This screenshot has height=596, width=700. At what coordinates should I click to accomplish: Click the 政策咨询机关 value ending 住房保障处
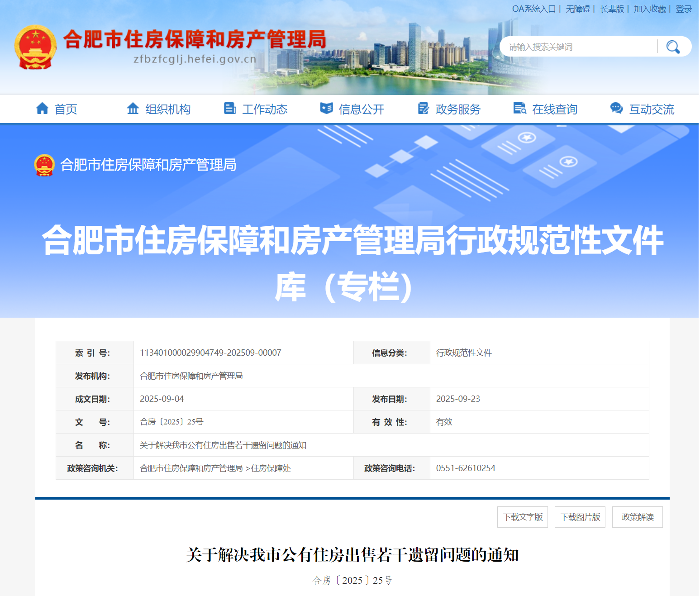click(215, 468)
